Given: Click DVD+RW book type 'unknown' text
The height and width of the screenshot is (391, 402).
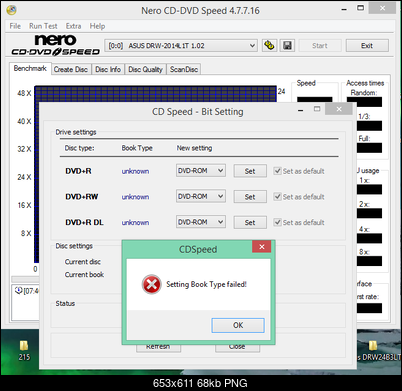Looking at the screenshot, I should (135, 197).
